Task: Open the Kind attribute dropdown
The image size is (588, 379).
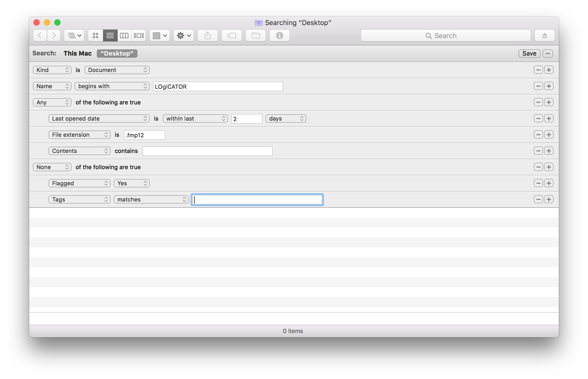Action: point(52,70)
